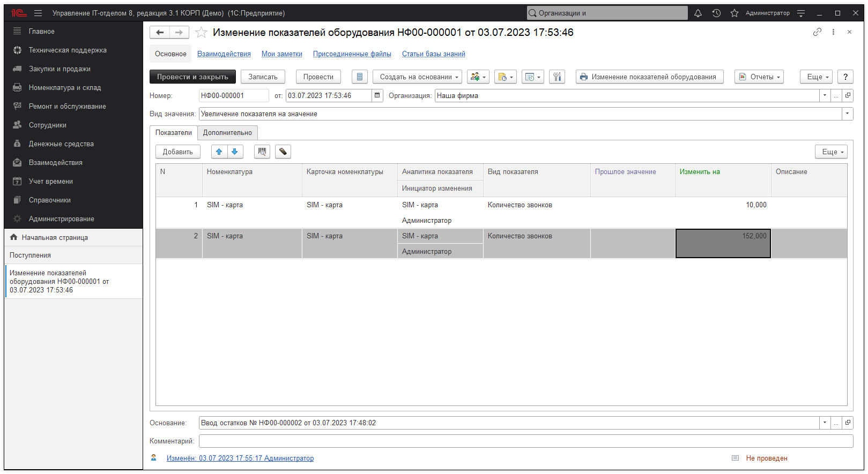Add document to favorites star

[201, 33]
